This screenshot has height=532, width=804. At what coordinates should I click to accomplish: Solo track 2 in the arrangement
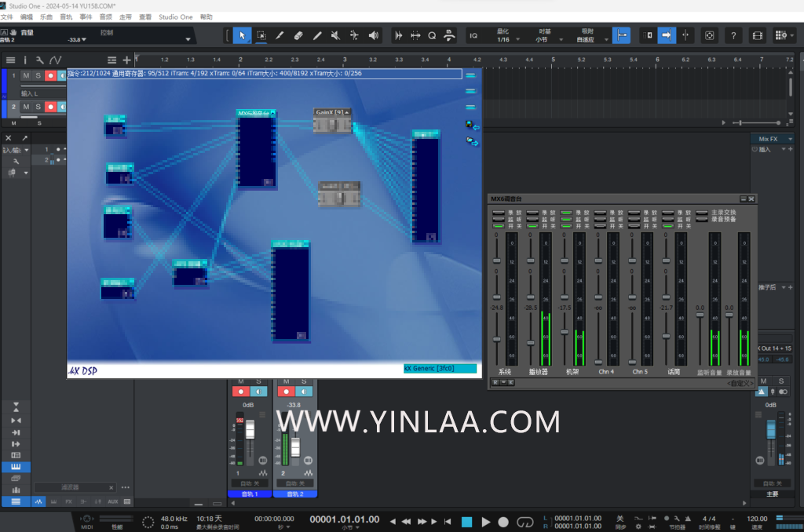(38, 107)
